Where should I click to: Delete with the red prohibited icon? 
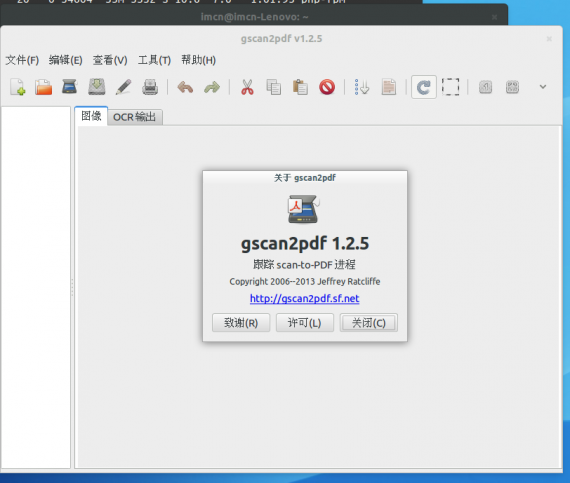tap(327, 87)
